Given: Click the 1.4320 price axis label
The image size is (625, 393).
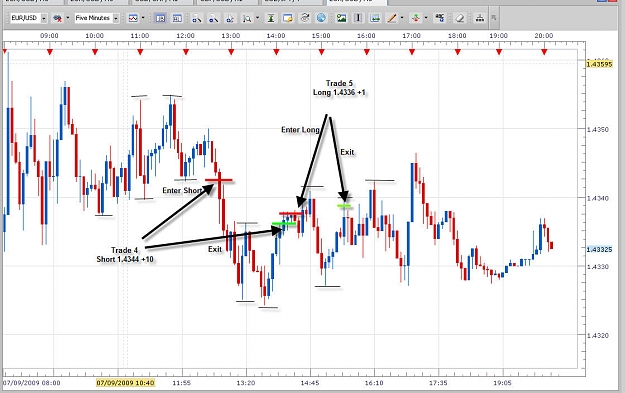Looking at the screenshot, I should pyautogui.click(x=598, y=336).
